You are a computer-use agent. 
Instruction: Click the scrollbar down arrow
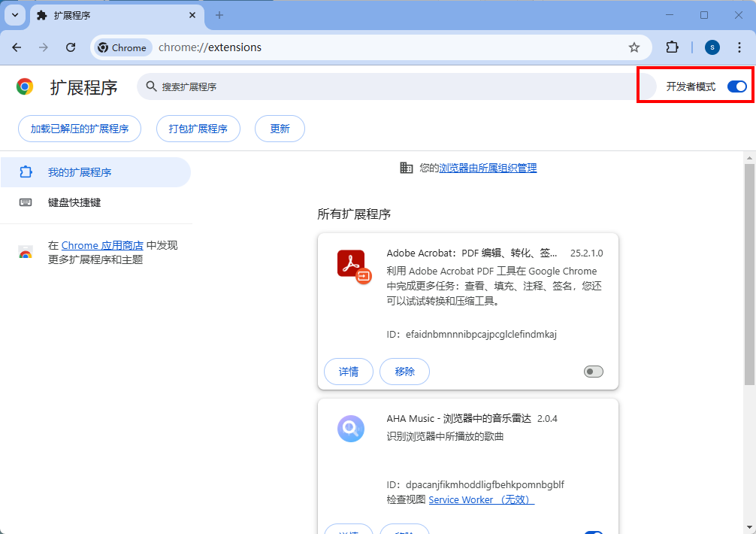pyautogui.click(x=749, y=528)
